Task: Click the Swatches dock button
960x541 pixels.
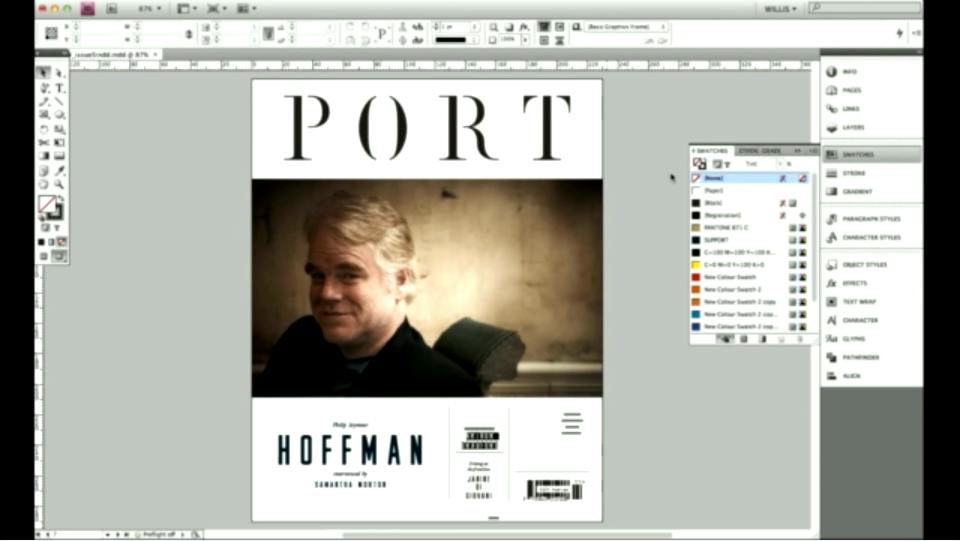Action: tap(871, 155)
